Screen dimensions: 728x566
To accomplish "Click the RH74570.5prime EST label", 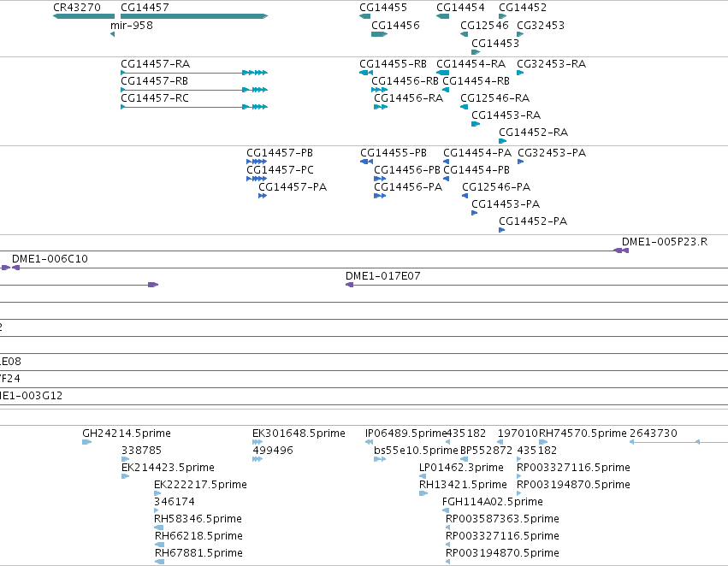I will pyautogui.click(x=583, y=433).
